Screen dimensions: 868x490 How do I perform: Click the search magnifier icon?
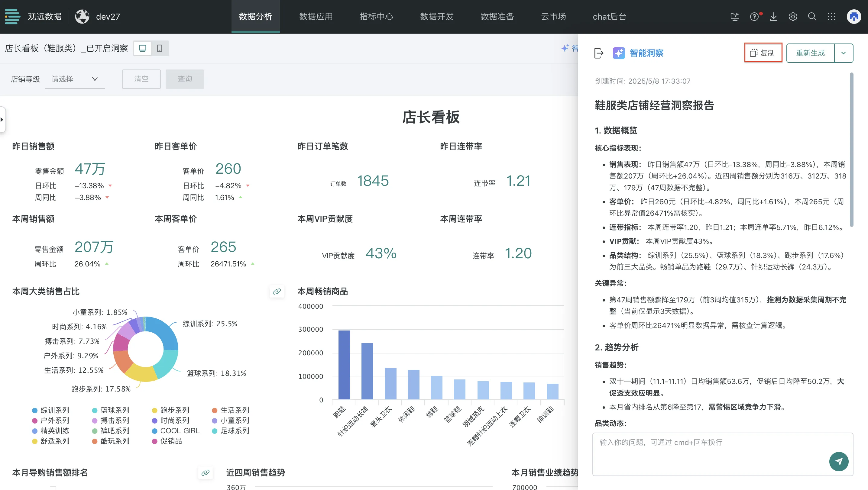click(x=812, y=17)
